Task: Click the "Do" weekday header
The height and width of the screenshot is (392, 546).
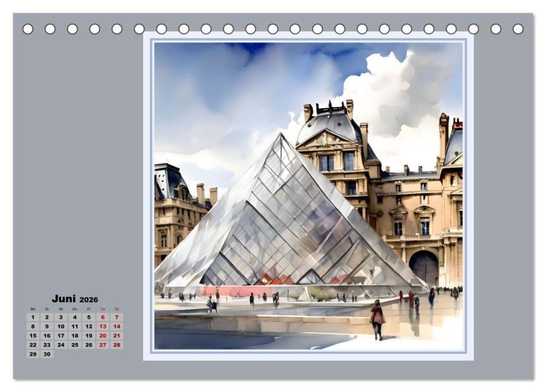Action: 75,309
